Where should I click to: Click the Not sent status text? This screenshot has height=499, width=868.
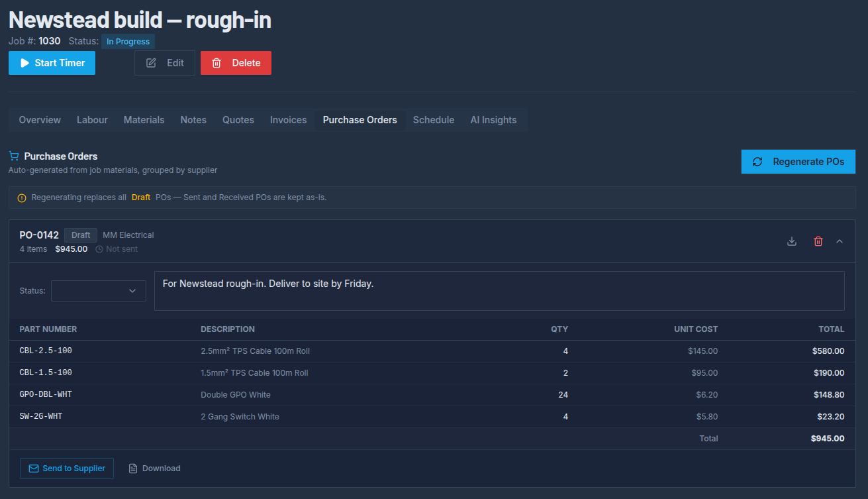(122, 249)
